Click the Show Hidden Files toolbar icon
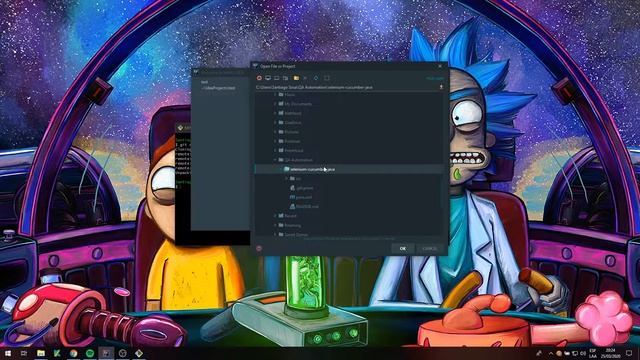640x360 pixels. point(327,78)
